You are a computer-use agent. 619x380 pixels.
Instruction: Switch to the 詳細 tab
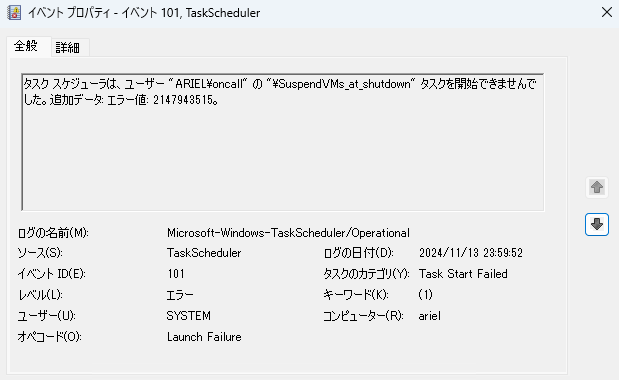coord(68,48)
